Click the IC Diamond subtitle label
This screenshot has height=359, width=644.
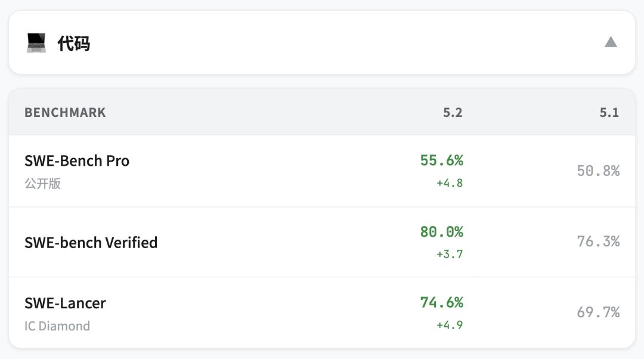coord(57,326)
